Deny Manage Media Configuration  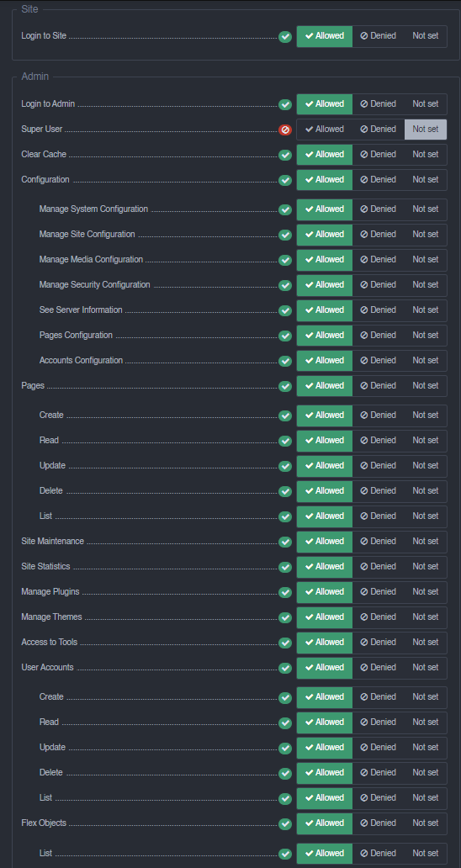coord(379,260)
